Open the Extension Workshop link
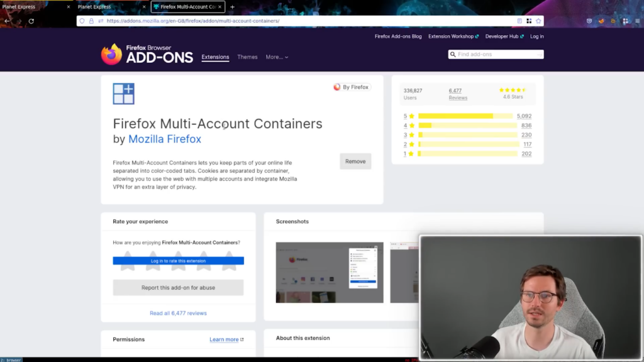Viewport: 644px width, 362px height. 453,36
